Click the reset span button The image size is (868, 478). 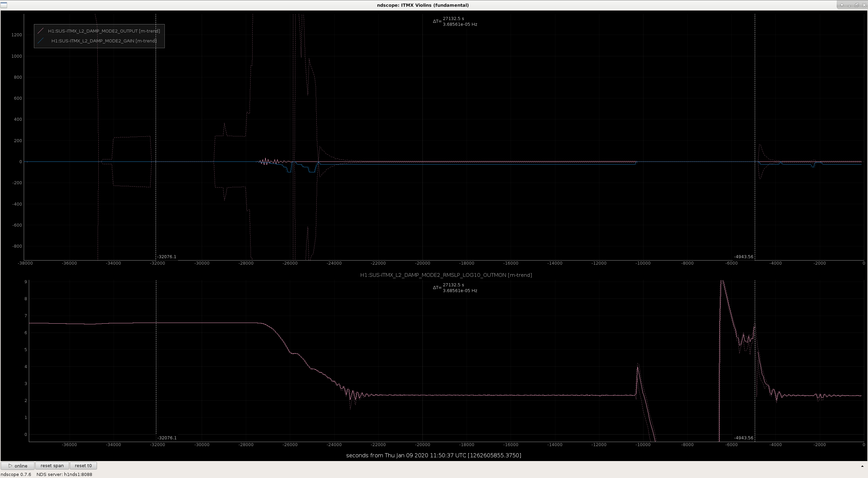(52, 466)
